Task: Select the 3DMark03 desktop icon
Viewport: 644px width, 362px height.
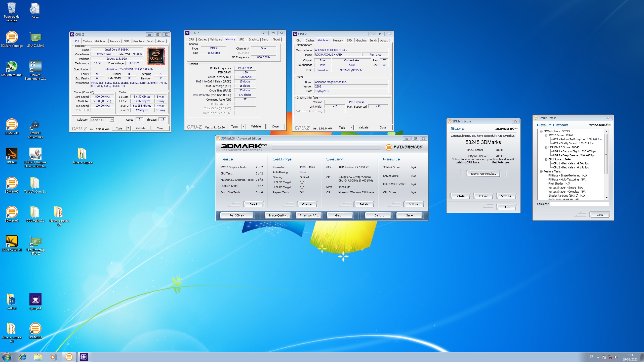Action: pos(35,331)
